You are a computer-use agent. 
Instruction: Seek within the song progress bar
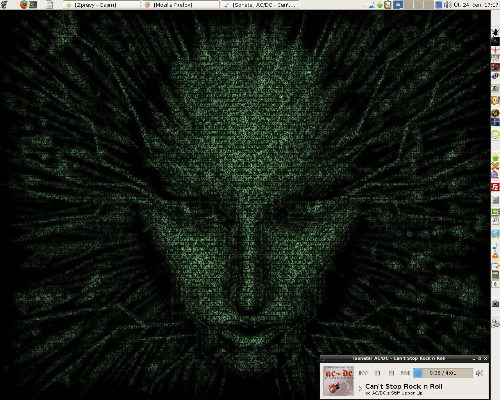click(443, 373)
